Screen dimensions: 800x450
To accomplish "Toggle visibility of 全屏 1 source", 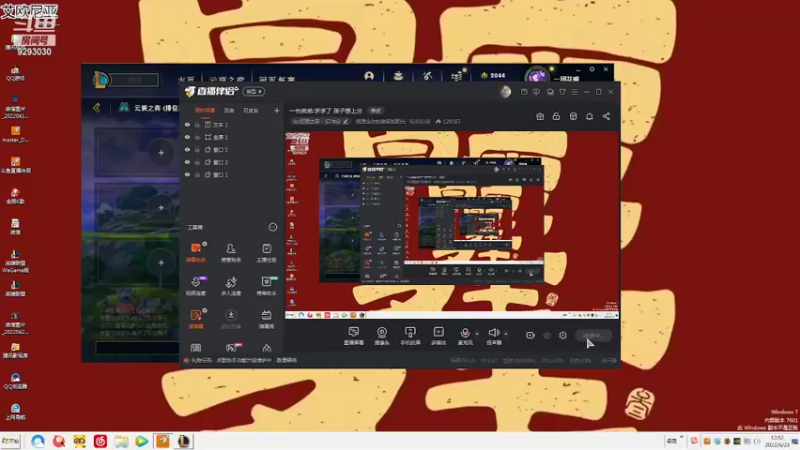I will tap(187, 137).
